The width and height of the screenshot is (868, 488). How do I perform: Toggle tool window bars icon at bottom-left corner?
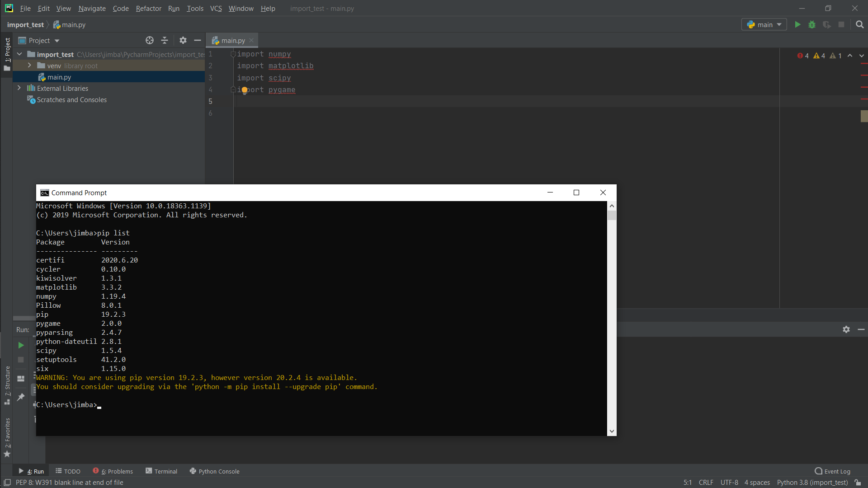point(7,483)
